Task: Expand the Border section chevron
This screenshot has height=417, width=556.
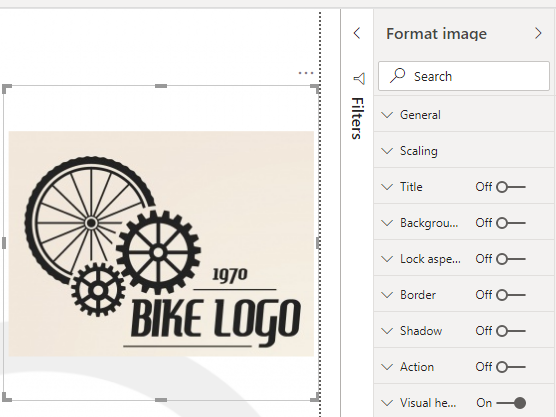Action: point(387,295)
